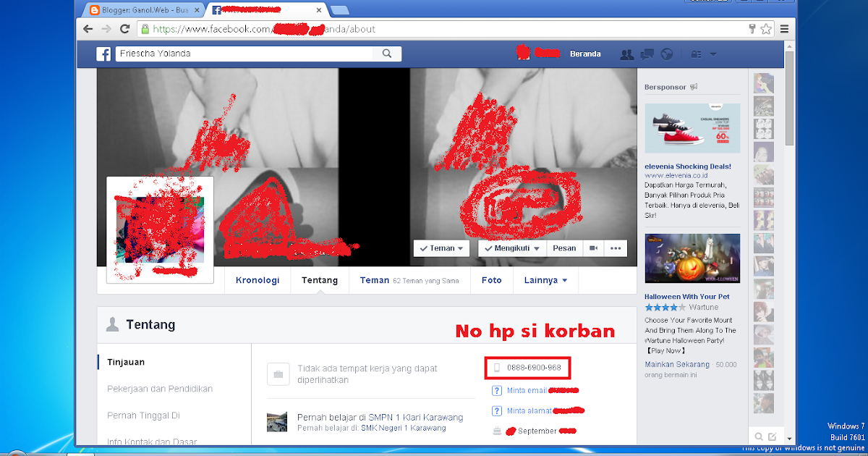The width and height of the screenshot is (868, 456).
Task: Click the briefcase workplace icon
Action: click(278, 375)
